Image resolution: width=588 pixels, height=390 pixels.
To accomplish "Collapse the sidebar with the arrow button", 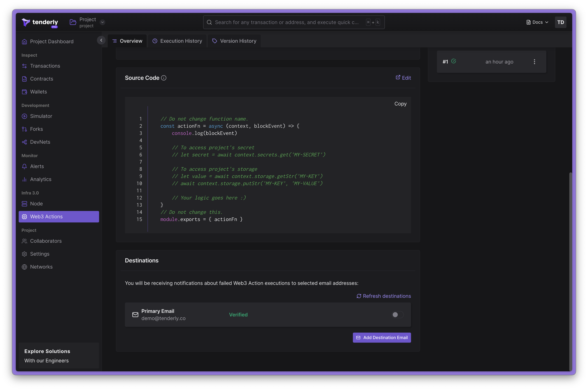I will (101, 40).
